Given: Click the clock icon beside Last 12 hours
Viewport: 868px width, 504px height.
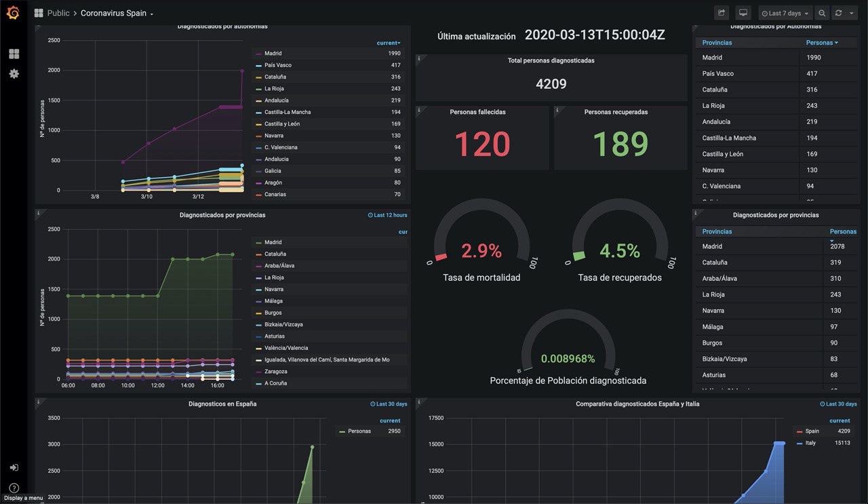Looking at the screenshot, I should [370, 215].
